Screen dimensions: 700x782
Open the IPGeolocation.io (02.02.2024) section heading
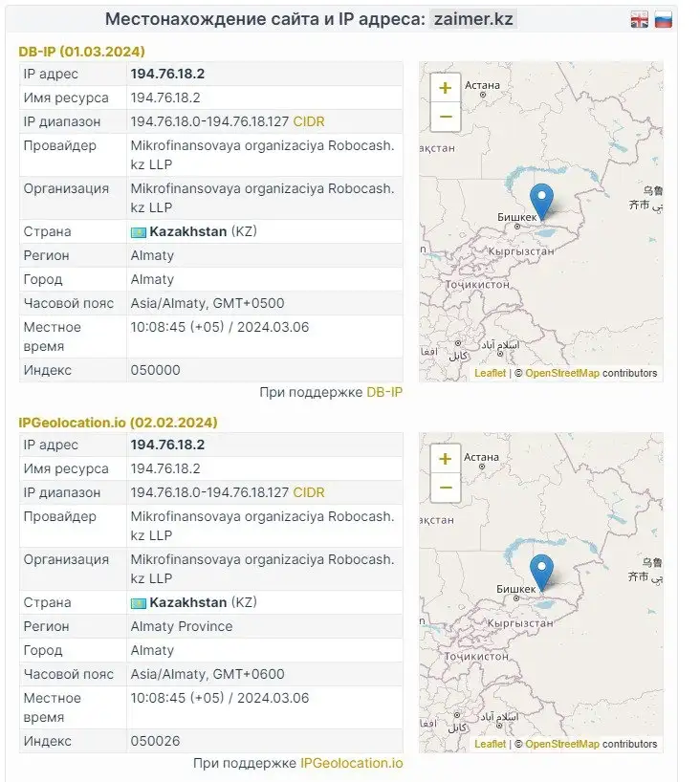coord(118,423)
